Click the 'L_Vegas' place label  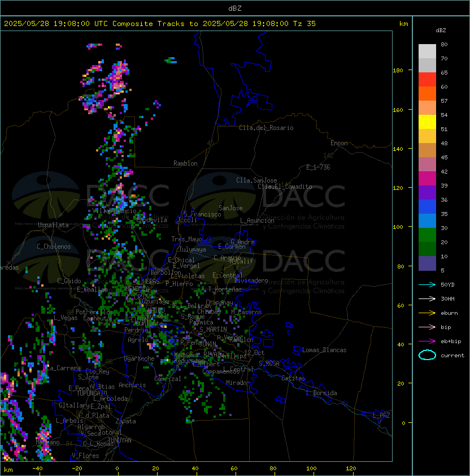pos(66,318)
